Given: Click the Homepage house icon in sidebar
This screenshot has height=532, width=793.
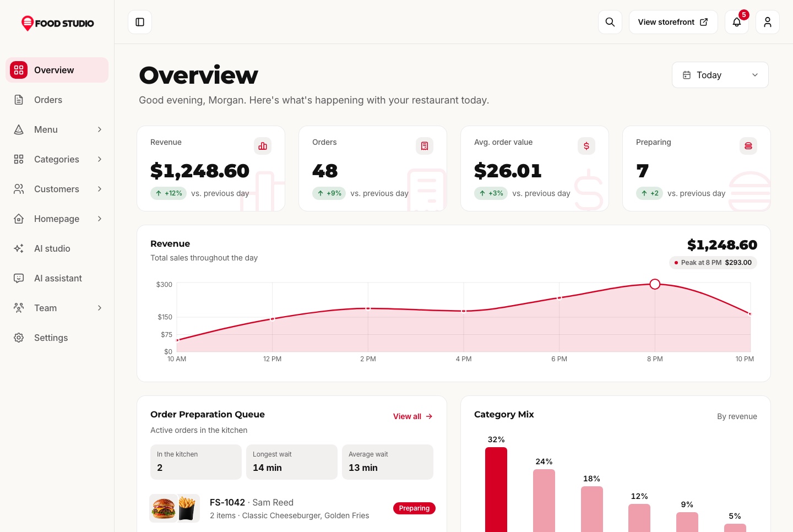Looking at the screenshot, I should click(x=19, y=219).
